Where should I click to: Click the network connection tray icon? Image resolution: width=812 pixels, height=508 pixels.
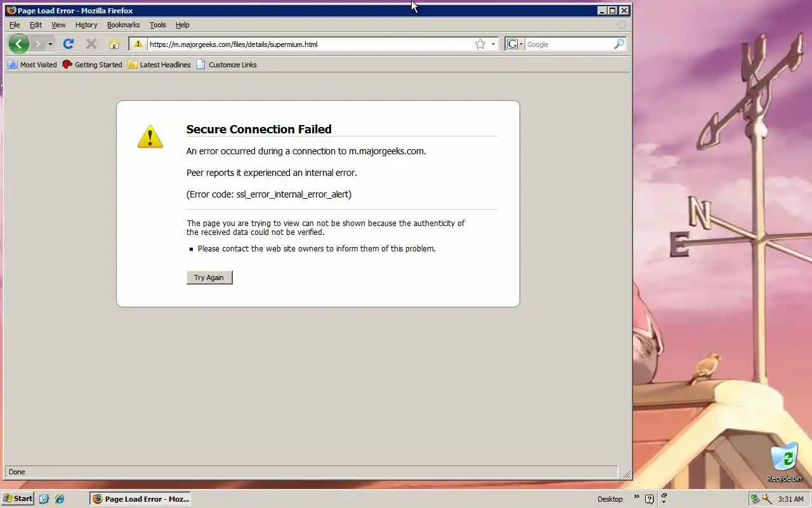point(755,499)
